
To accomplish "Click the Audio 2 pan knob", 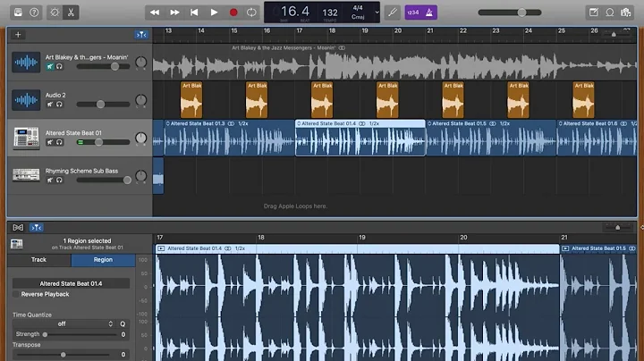I will pos(141,100).
